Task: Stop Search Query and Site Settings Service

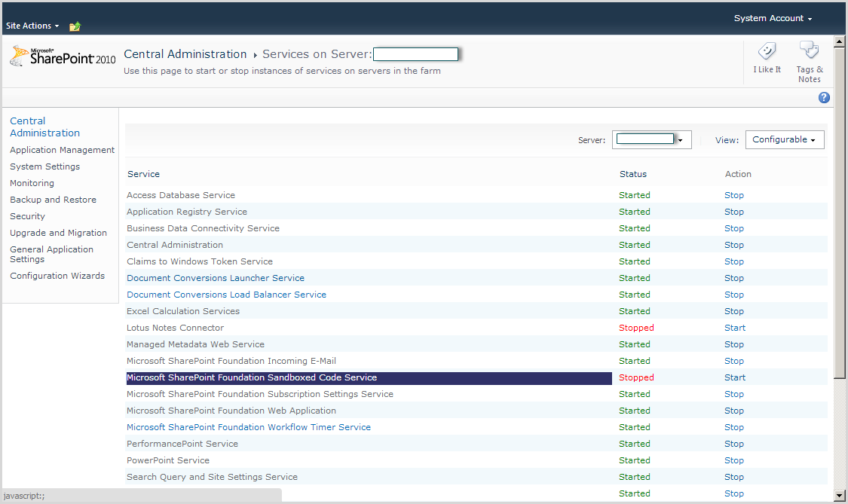Action: (734, 477)
